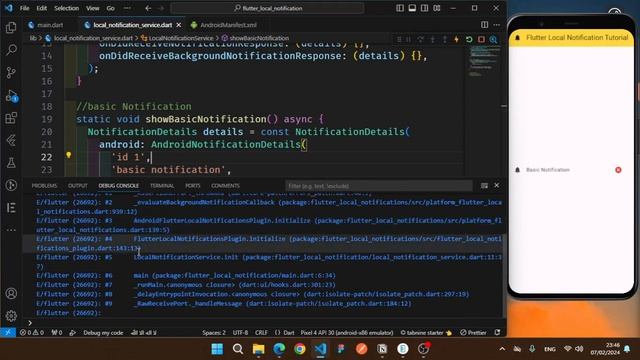This screenshot has width=640, height=360.
Task: Click the flutter_local_notification search bar
Action: coord(267,8)
